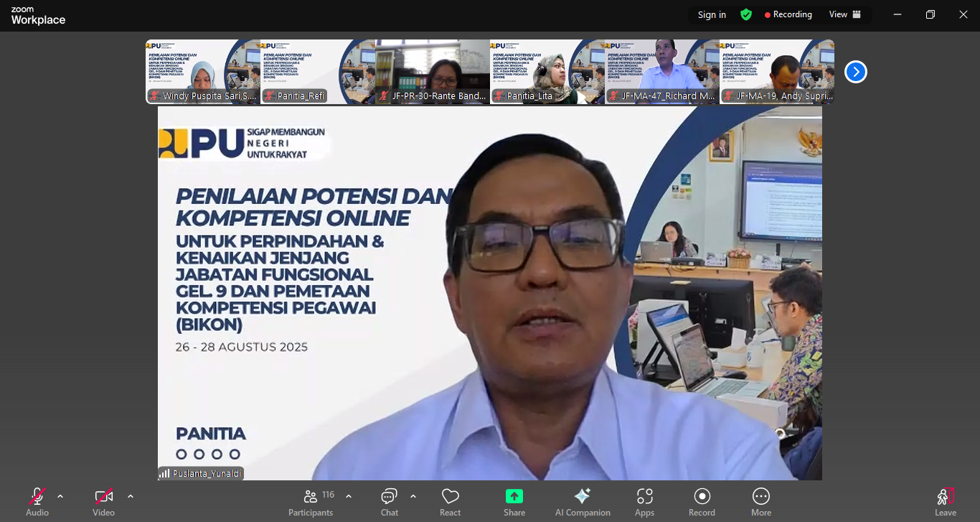Screen dimensions: 980x522
Task: Leave the meeting
Action: pyautogui.click(x=946, y=502)
